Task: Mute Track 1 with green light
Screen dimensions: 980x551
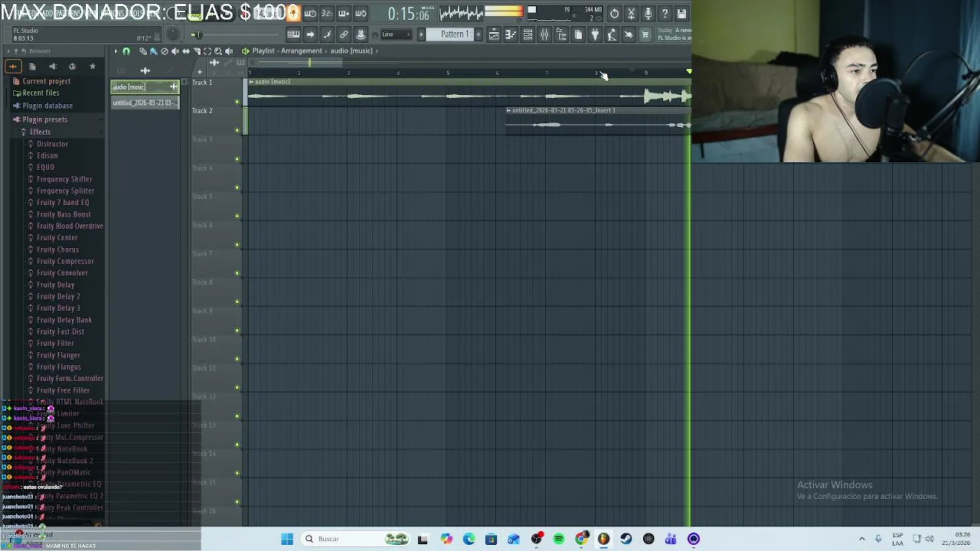Action: (237, 102)
